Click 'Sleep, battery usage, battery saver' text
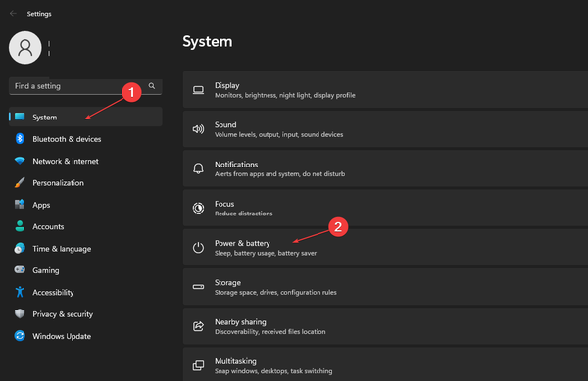588x381 pixels. pos(266,253)
